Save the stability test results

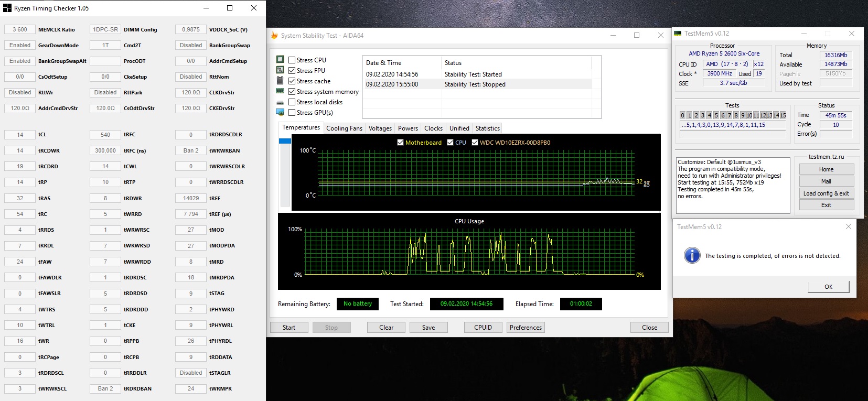[428, 327]
